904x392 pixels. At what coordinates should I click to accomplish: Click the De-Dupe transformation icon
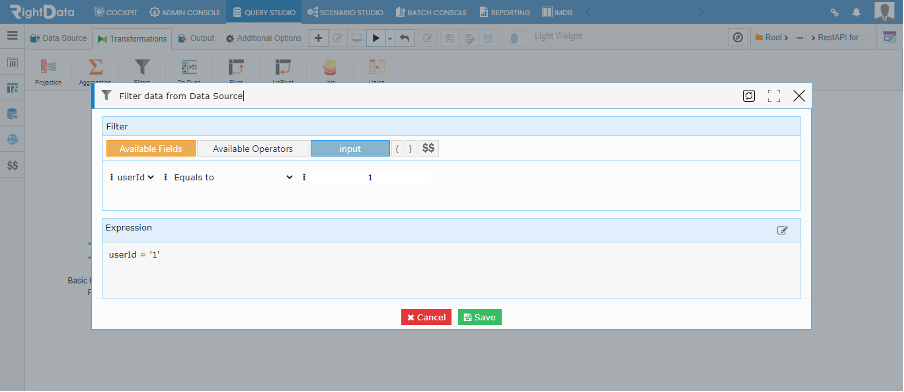pos(189,67)
